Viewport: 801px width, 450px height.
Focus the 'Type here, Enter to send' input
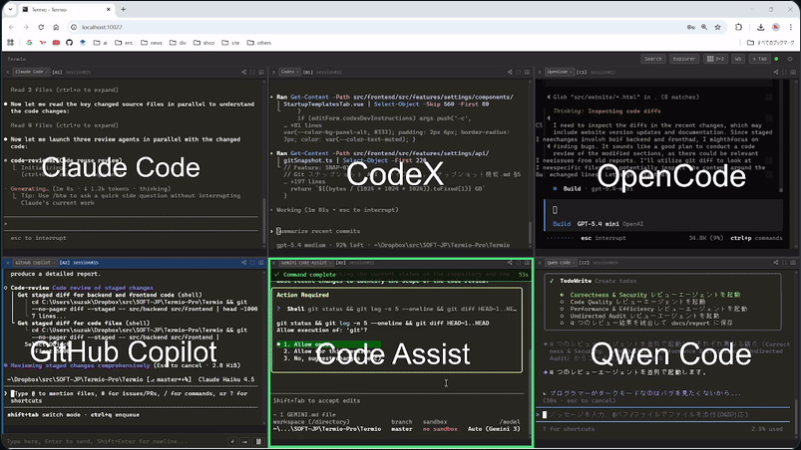pyautogui.click(x=115, y=441)
